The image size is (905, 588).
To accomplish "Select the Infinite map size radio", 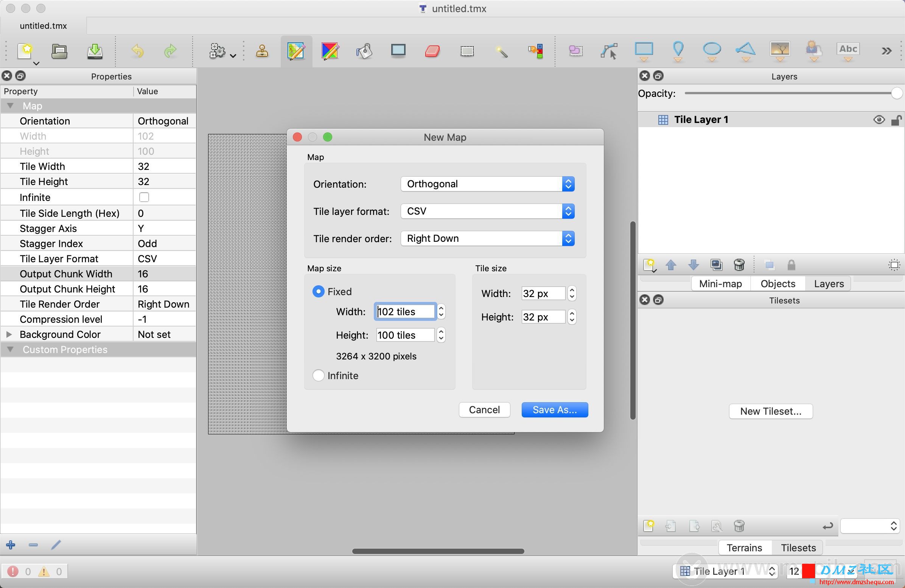I will (318, 376).
